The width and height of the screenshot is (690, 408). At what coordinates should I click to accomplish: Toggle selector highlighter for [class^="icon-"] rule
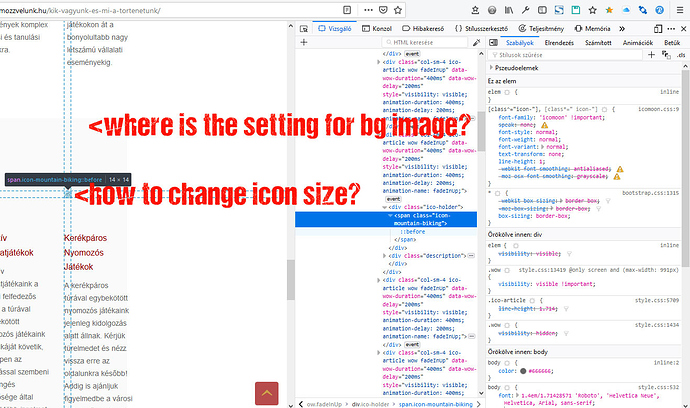pyautogui.click(x=604, y=109)
